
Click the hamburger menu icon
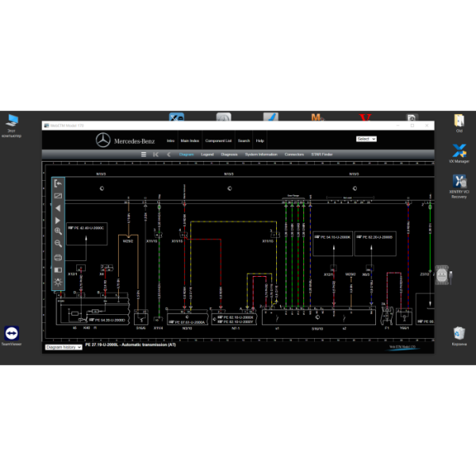tap(144, 155)
